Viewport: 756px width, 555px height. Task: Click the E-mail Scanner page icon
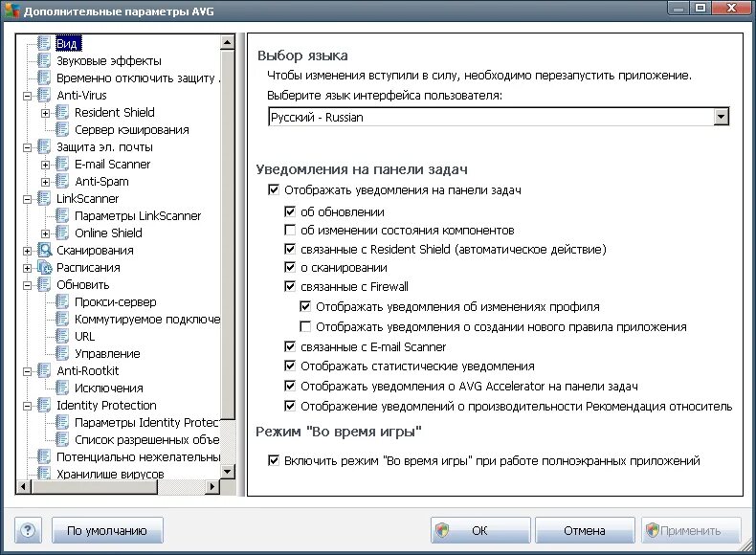[61, 164]
